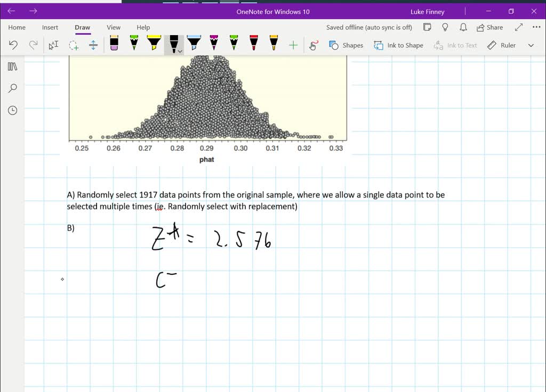Open the Shapes gallery button
546x392 pixels.
(x=346, y=45)
